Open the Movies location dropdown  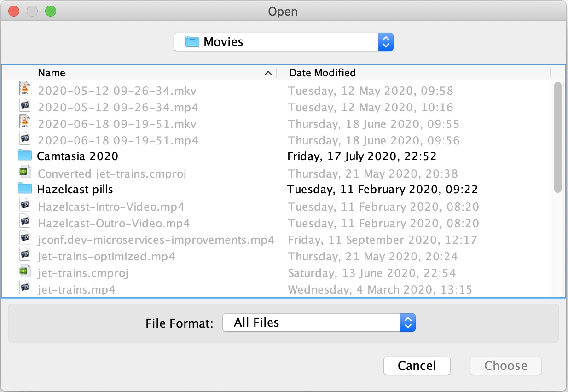click(283, 42)
